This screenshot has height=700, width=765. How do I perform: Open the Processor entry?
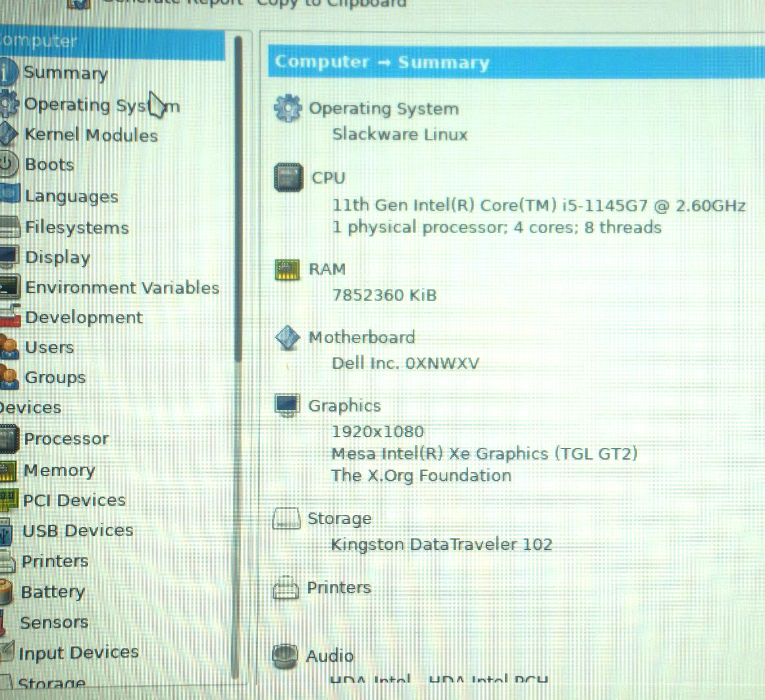pyautogui.click(x=66, y=439)
